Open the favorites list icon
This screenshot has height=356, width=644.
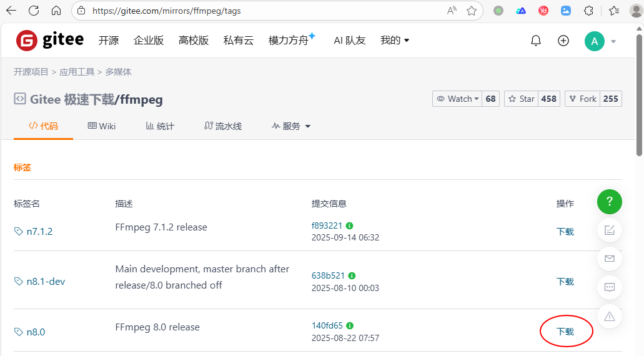click(x=614, y=11)
